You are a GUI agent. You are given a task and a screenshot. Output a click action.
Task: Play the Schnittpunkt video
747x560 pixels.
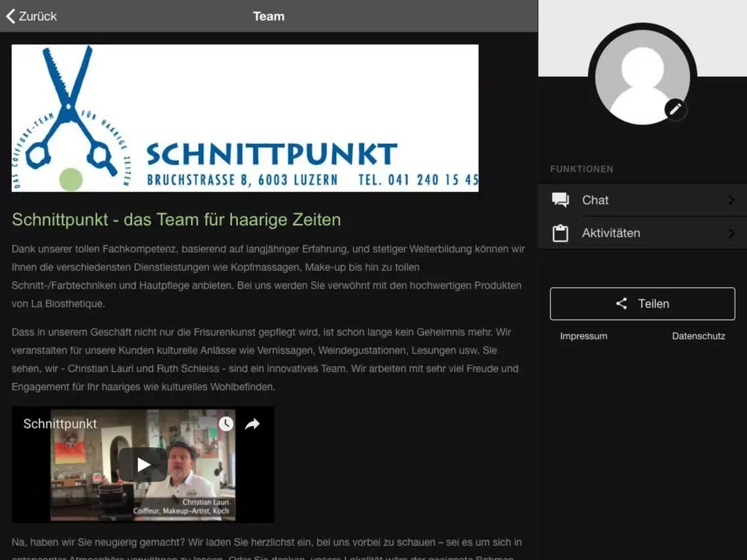tap(143, 464)
